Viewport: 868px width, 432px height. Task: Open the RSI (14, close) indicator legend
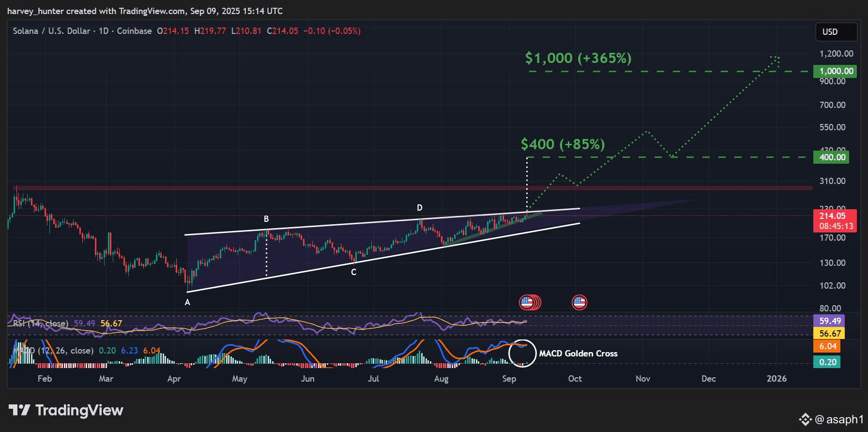coord(41,324)
